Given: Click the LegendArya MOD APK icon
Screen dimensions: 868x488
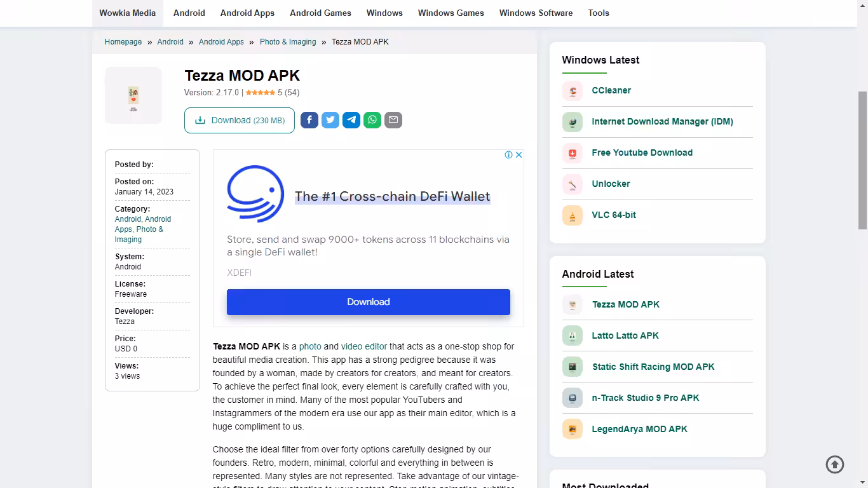Looking at the screenshot, I should [x=573, y=430].
